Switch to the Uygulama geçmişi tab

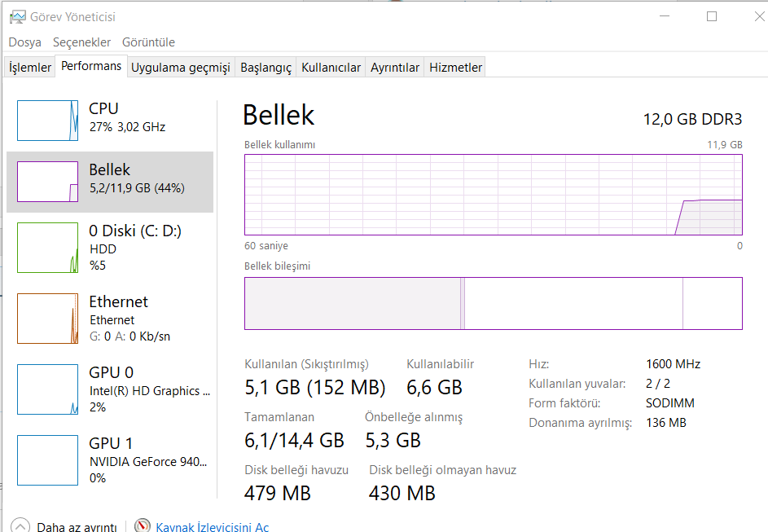[x=181, y=68]
